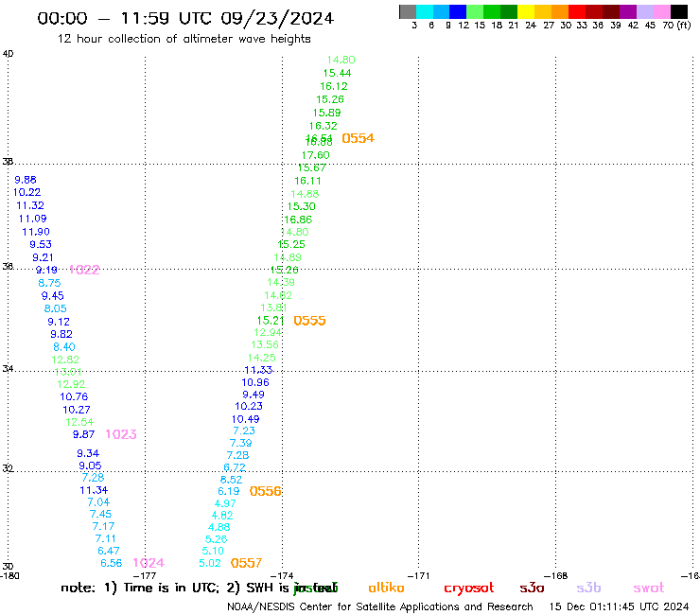Select the orange time label 0556

click(265, 491)
